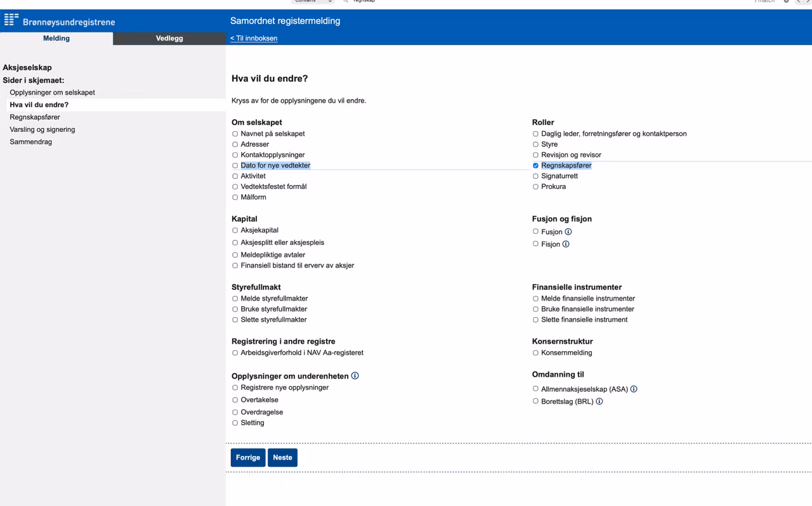
Task: Open info icon beside Opplysninger om underenheten
Action: coord(355,376)
